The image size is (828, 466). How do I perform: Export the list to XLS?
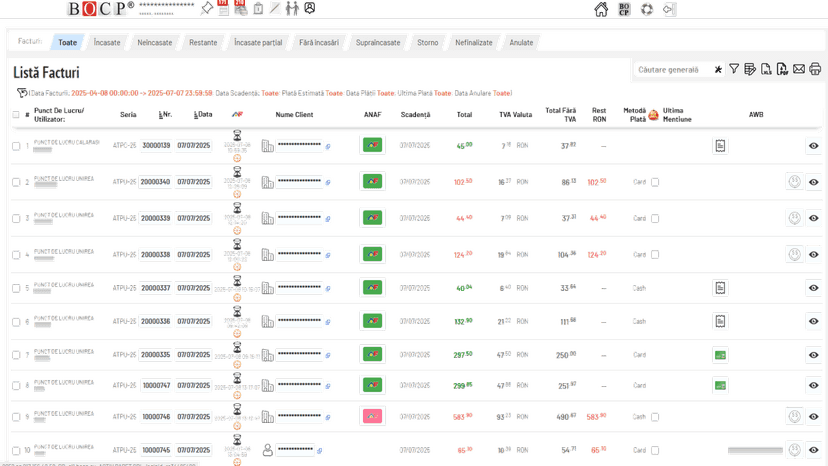(766, 69)
